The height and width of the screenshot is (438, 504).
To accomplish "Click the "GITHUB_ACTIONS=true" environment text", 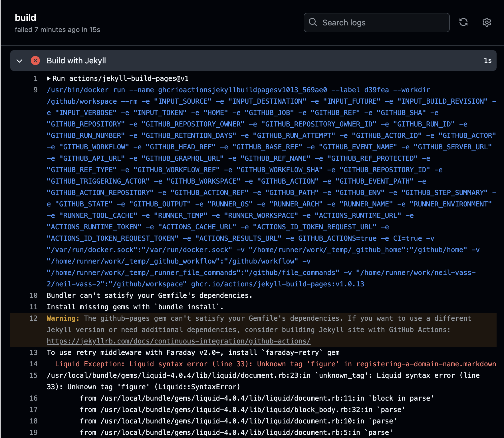I will (x=337, y=238).
